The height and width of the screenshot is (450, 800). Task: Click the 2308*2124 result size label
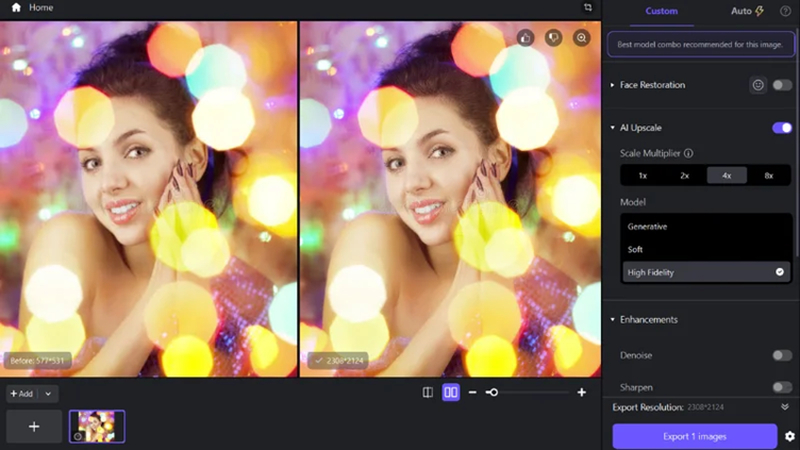(338, 361)
